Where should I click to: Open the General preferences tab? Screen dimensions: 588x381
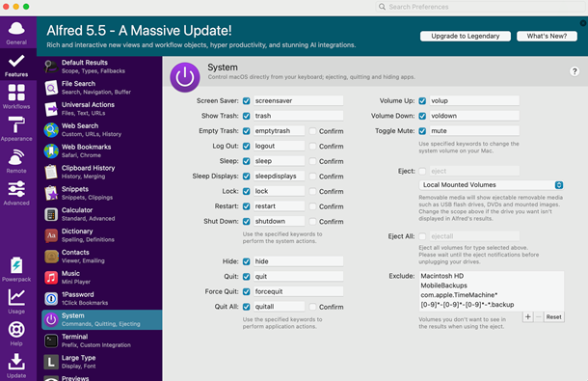pos(16,33)
